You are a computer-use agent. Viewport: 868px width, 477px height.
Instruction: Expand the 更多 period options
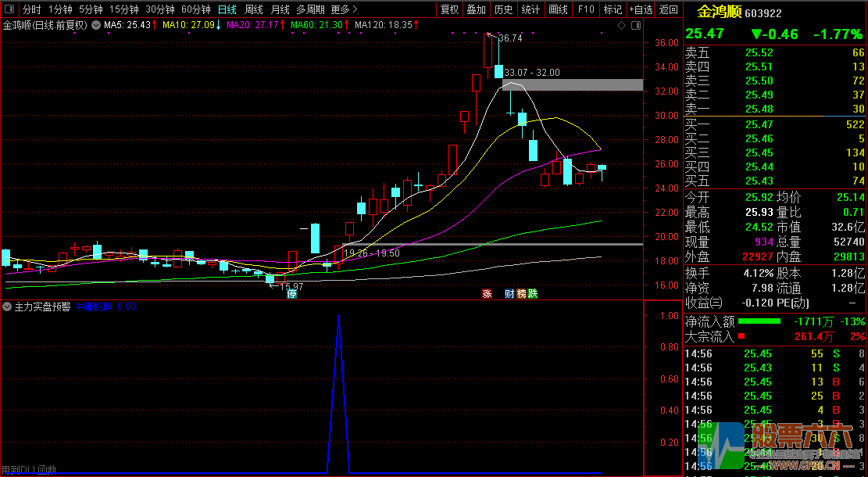point(344,9)
